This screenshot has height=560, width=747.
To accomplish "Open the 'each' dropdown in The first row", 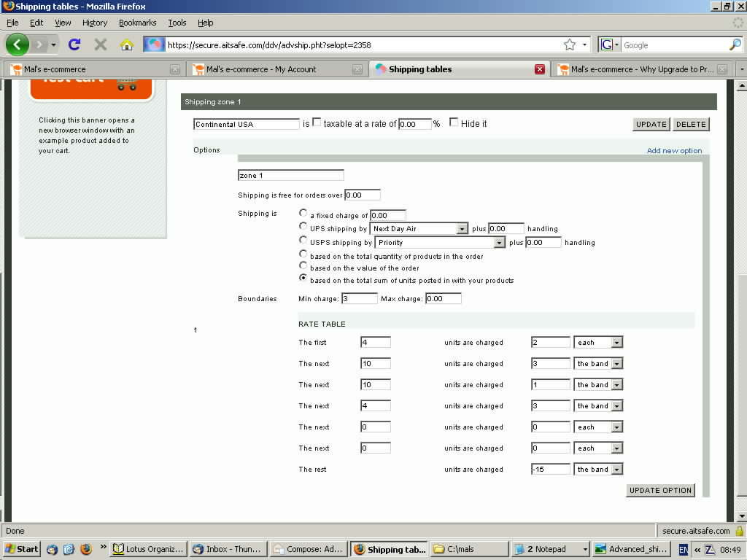I will [x=598, y=343].
